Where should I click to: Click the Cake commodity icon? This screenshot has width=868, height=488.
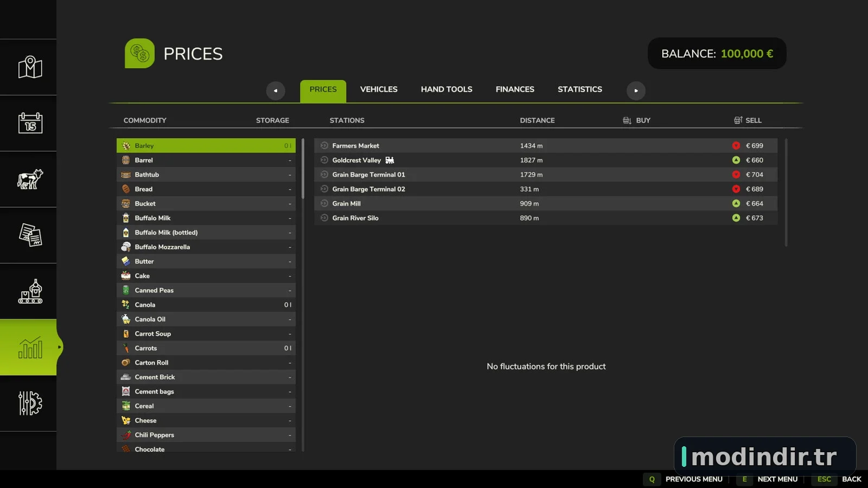click(x=126, y=275)
